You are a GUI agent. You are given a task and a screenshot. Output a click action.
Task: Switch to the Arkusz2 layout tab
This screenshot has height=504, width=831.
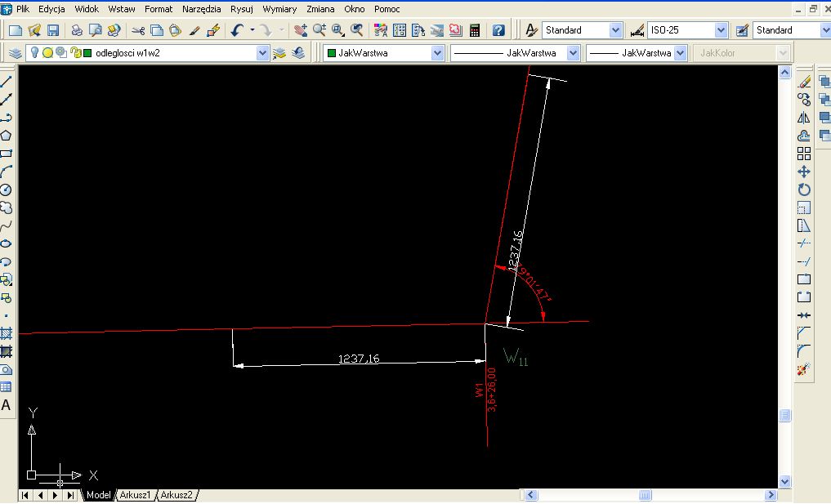tap(176, 495)
